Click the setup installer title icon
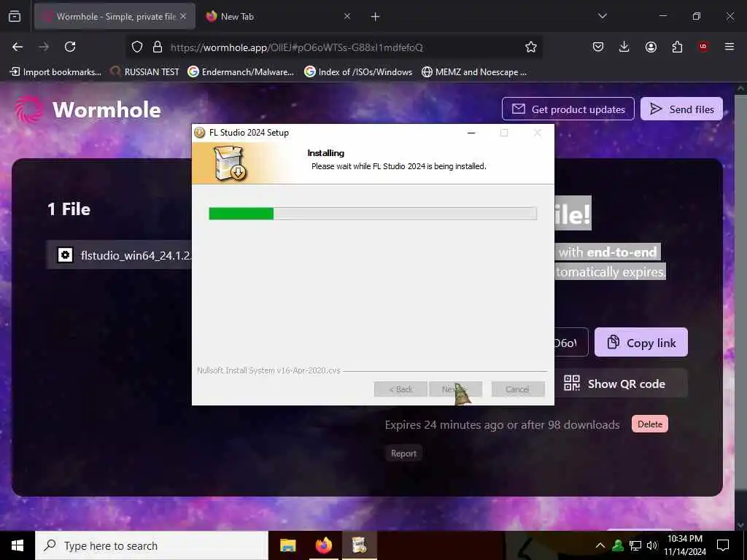The height and width of the screenshot is (560, 747). (x=200, y=133)
